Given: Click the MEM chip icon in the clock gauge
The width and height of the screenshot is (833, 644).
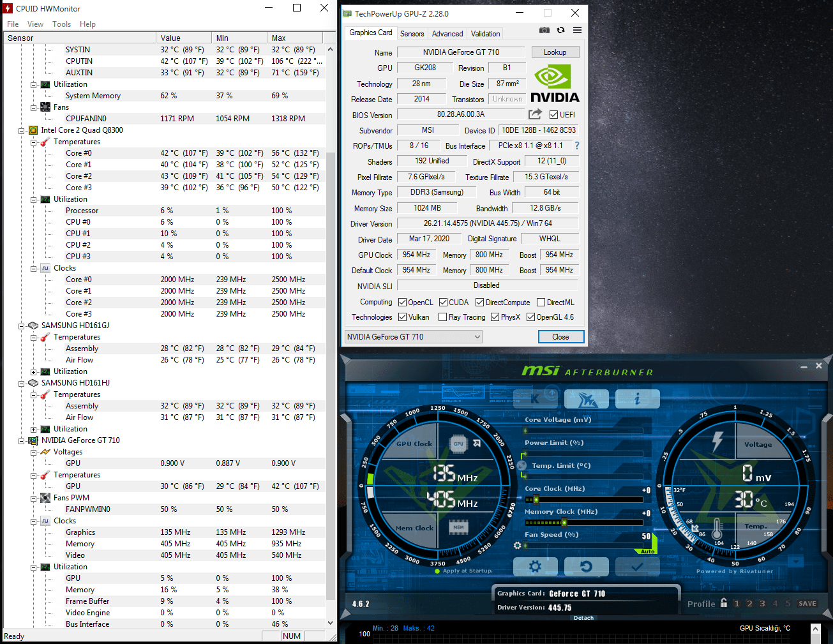Looking at the screenshot, I should (x=458, y=527).
